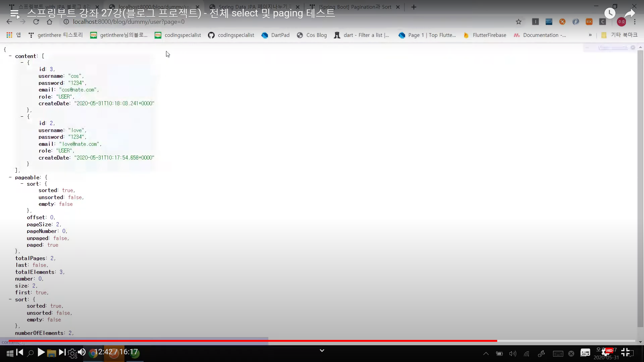Switch to Spring Data JPA tab

pos(254,7)
